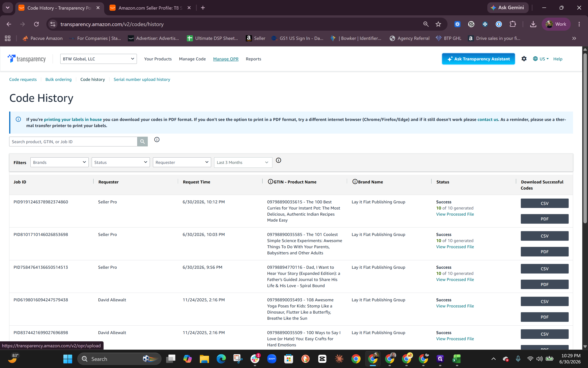The width and height of the screenshot is (588, 368).
Task: Show more bookmarks with double chevron
Action: (x=574, y=38)
